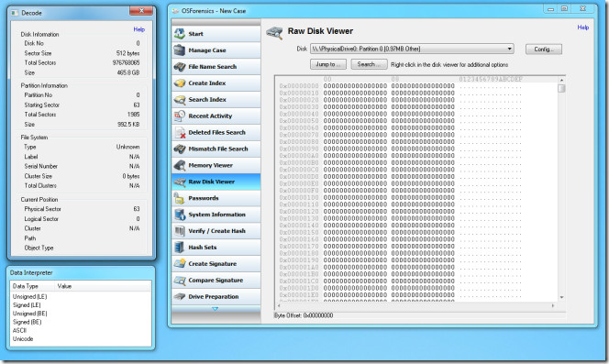Click the Raw Disk Viewer header icon

(274, 32)
